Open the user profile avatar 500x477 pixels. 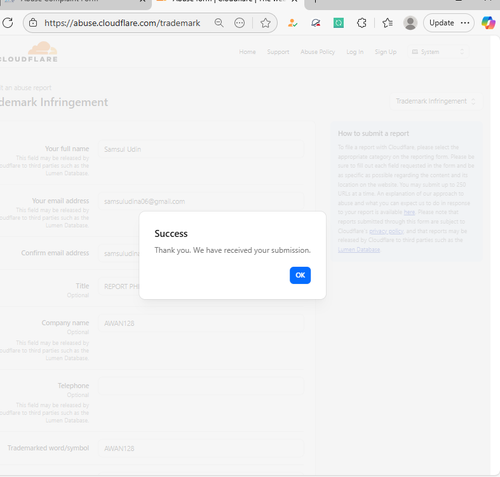[x=410, y=23]
